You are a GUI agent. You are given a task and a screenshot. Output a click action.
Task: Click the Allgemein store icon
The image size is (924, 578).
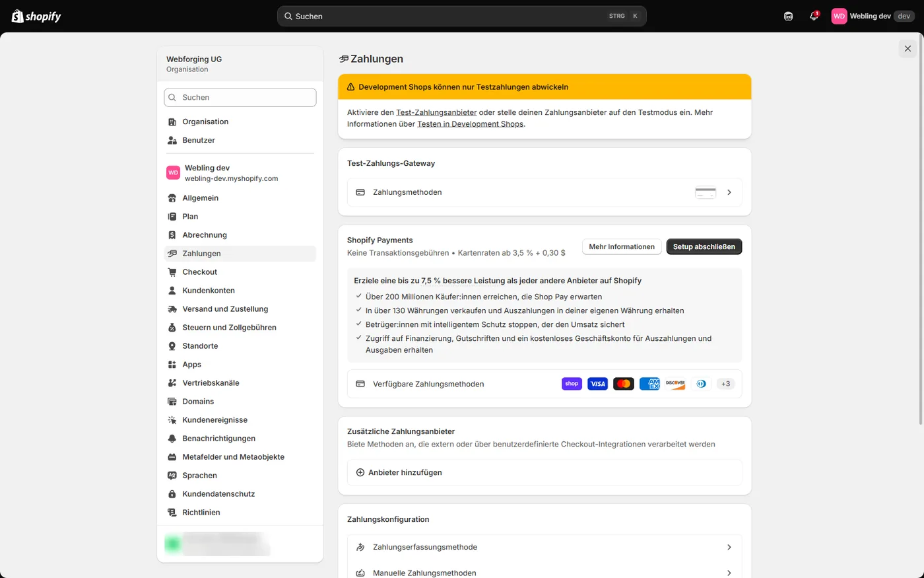pos(172,198)
